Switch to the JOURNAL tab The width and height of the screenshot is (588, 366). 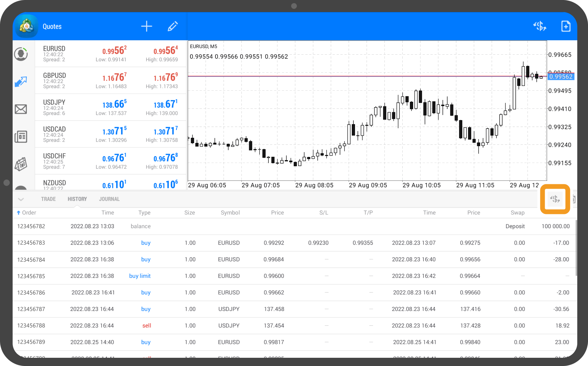pyautogui.click(x=109, y=199)
